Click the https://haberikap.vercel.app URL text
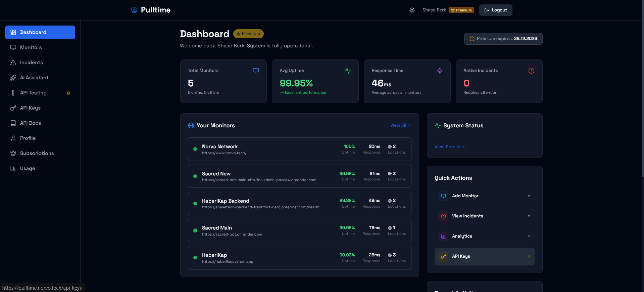 click(228, 261)
